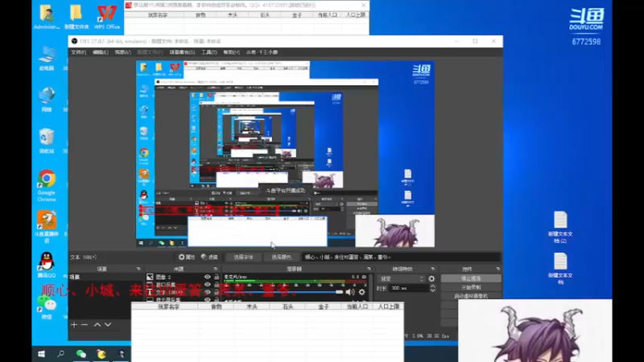Screen dimensions: 644x362
Task: Open 网络 network desktop icon
Action: (47, 99)
